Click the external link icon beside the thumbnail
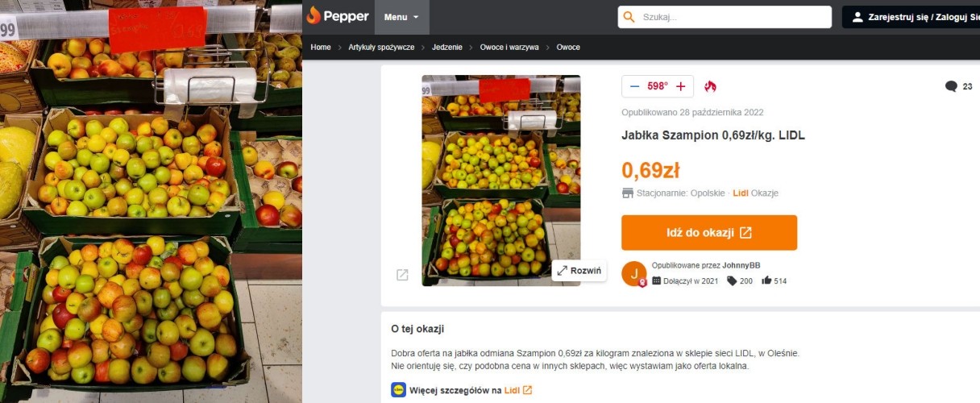 click(x=402, y=275)
